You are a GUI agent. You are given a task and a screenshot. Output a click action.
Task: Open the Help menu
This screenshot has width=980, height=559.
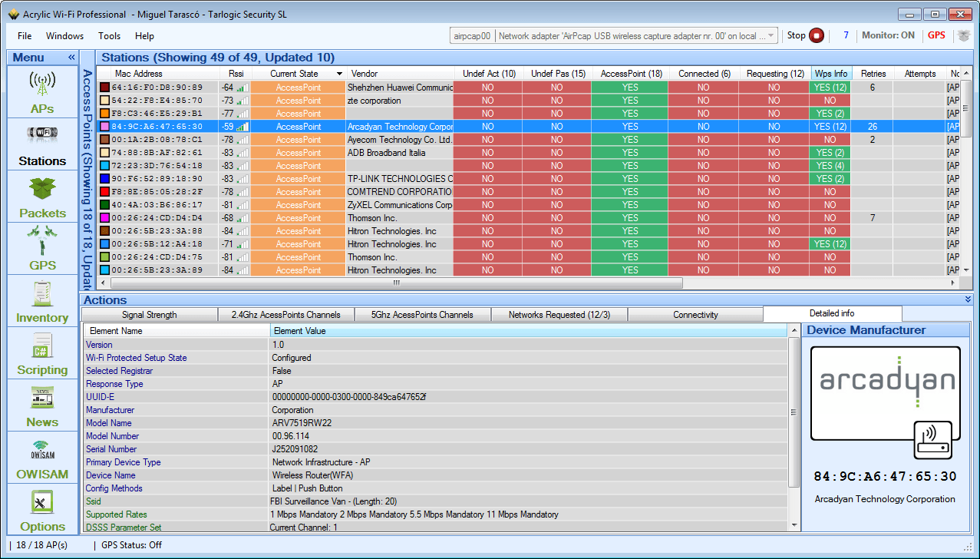[x=144, y=35]
